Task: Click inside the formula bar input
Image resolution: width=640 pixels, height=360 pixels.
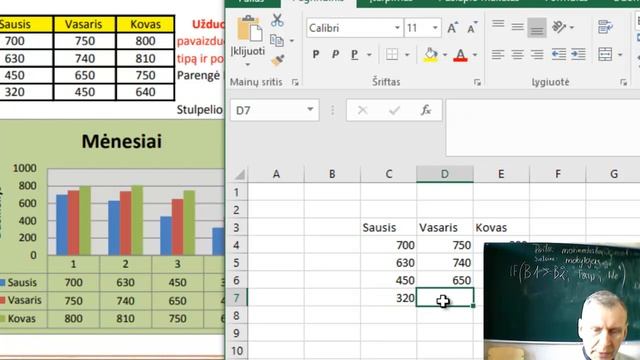Action: (543, 127)
